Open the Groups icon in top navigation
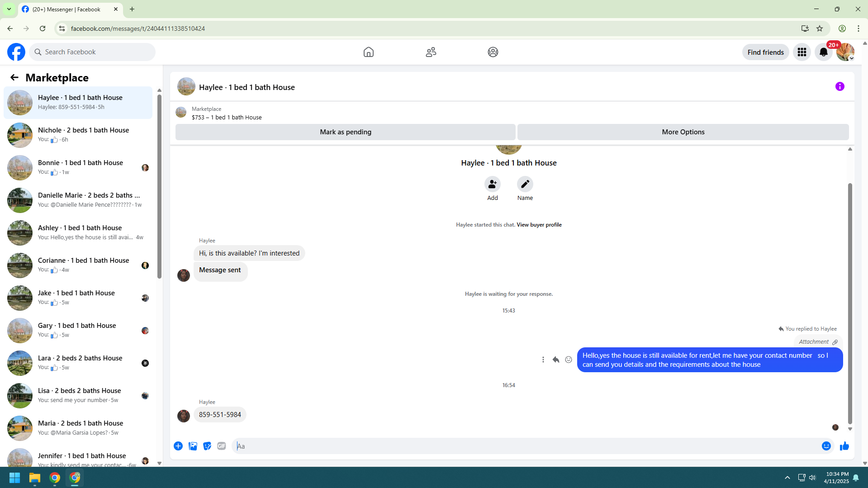 pos(493,52)
